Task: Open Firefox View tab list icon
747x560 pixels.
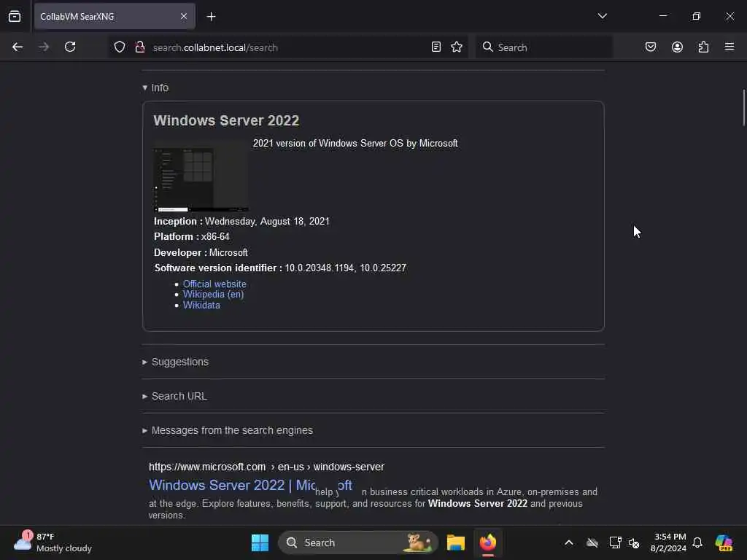Action: [15, 16]
